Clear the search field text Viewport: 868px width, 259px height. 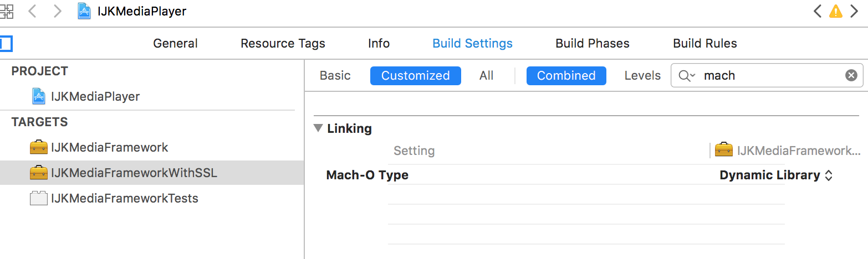pyautogui.click(x=851, y=75)
